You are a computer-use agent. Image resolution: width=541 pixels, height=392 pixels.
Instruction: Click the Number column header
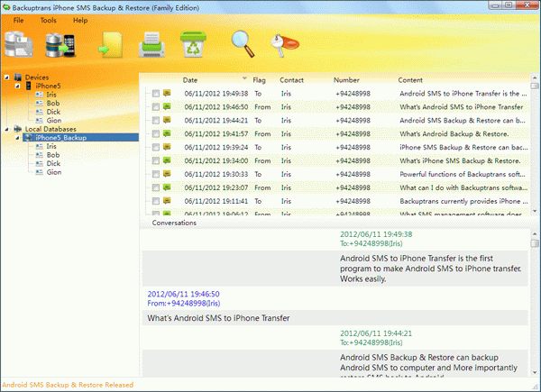[x=346, y=80]
